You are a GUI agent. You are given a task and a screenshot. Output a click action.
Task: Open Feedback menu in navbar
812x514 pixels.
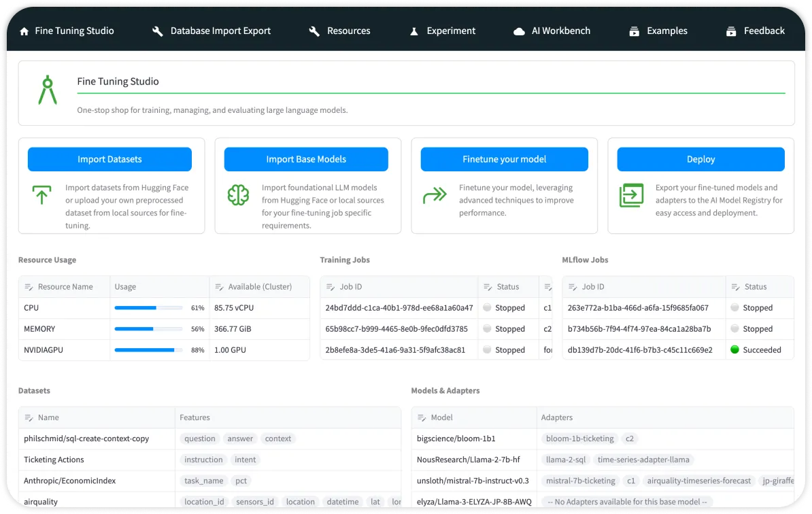755,31
